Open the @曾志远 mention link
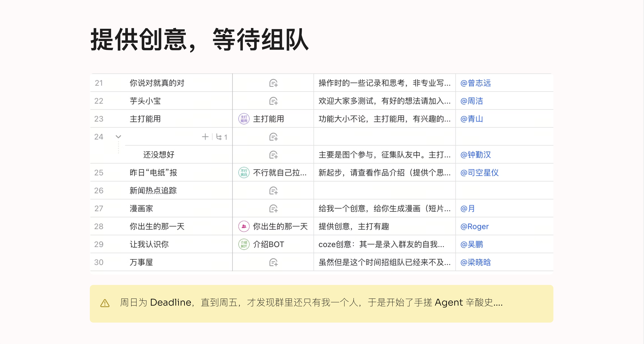Screen dimensions: 644x344 [476, 83]
